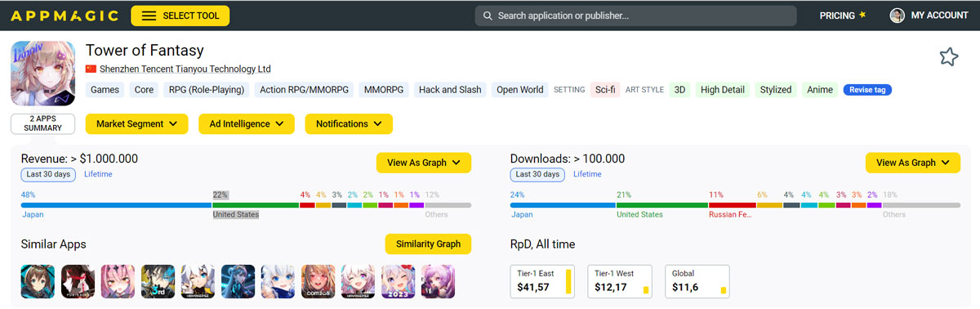980x309 pixels.
Task: Click the green United States downloads segment
Action: tap(661, 205)
